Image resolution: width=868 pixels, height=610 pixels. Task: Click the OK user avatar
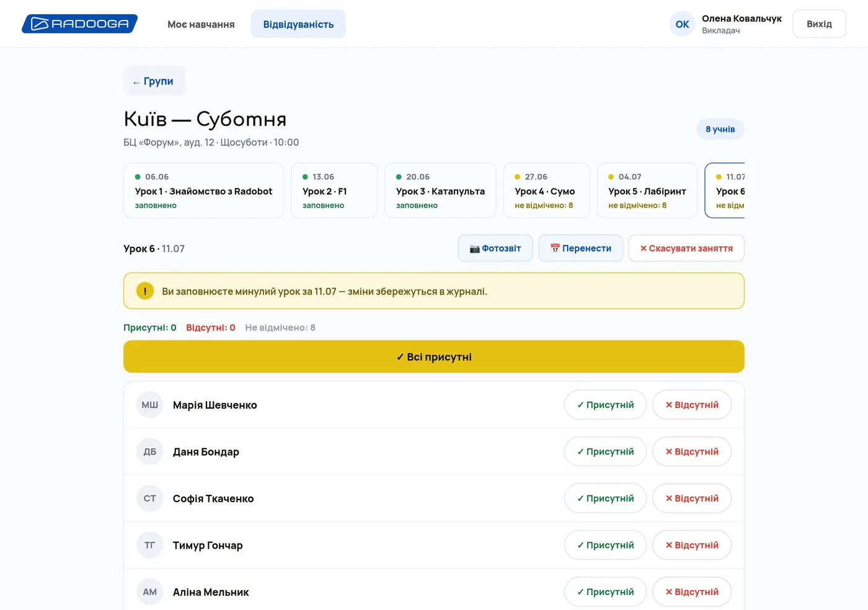pos(682,24)
